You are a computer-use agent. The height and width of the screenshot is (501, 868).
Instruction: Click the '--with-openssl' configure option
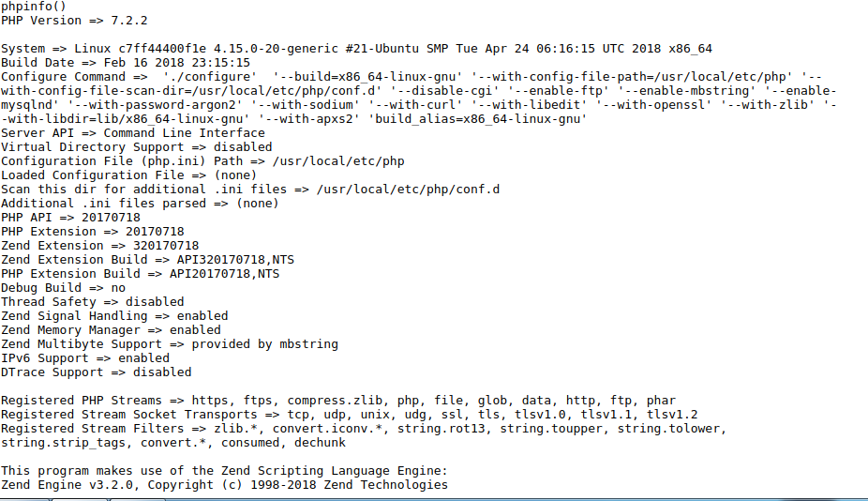[655, 105]
